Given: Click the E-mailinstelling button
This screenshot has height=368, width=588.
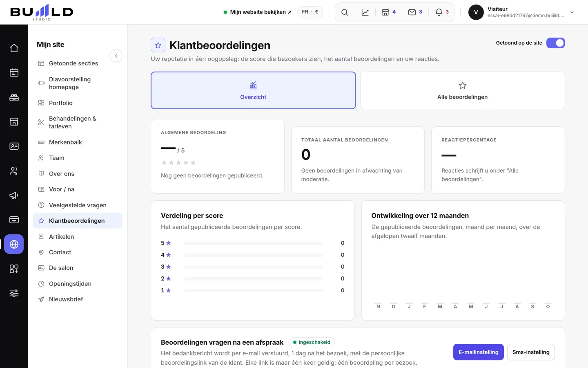Looking at the screenshot, I should [478, 352].
